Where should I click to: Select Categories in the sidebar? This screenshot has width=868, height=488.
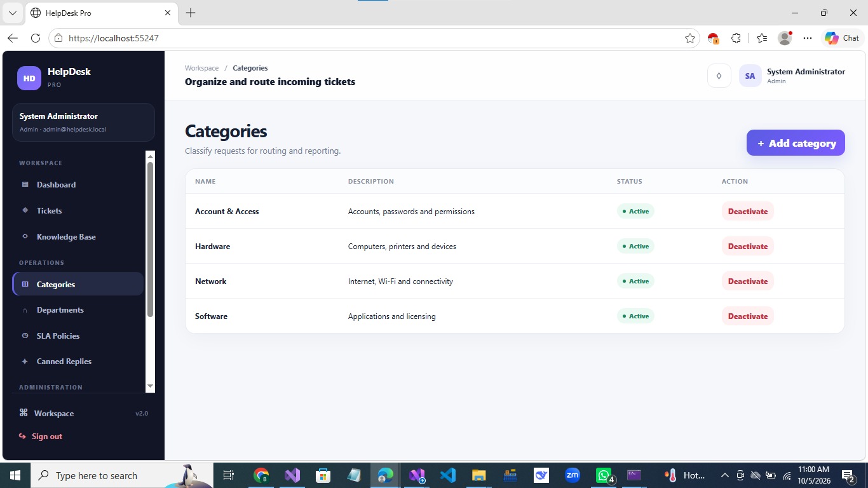(78, 284)
